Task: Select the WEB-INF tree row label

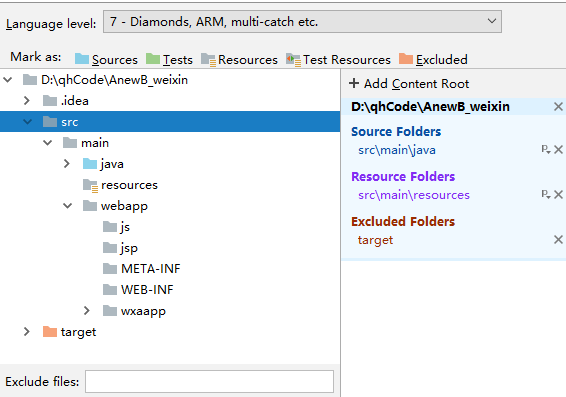Action: pos(147,289)
